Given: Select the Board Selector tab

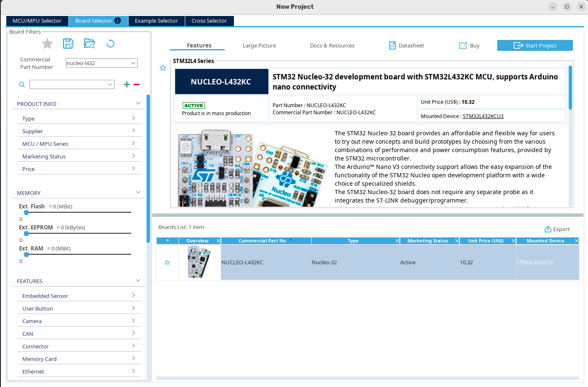Looking at the screenshot, I should [98, 21].
